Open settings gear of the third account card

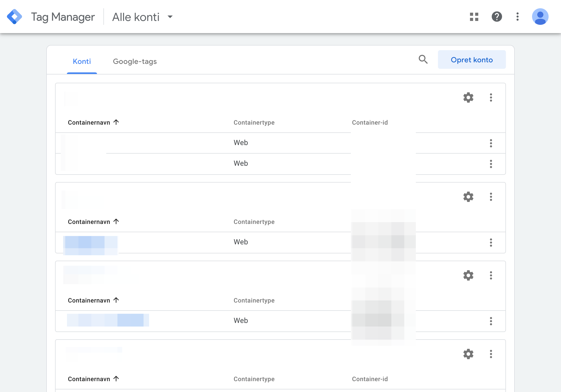pyautogui.click(x=468, y=275)
